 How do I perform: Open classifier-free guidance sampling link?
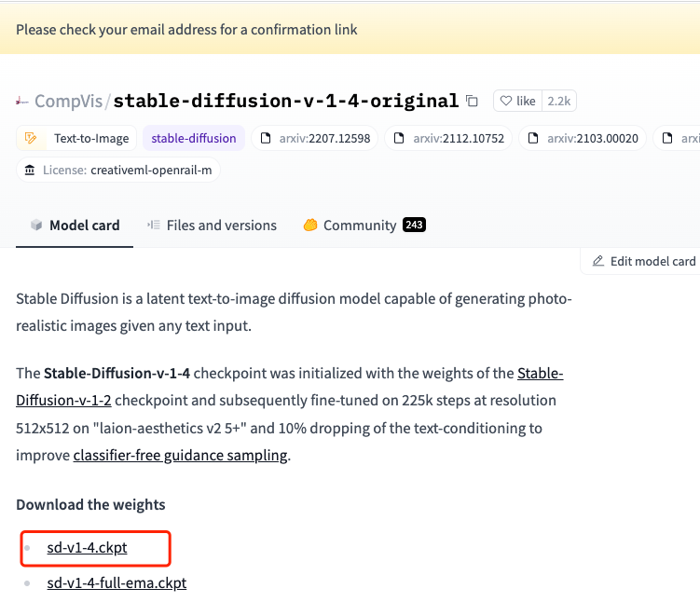click(180, 456)
